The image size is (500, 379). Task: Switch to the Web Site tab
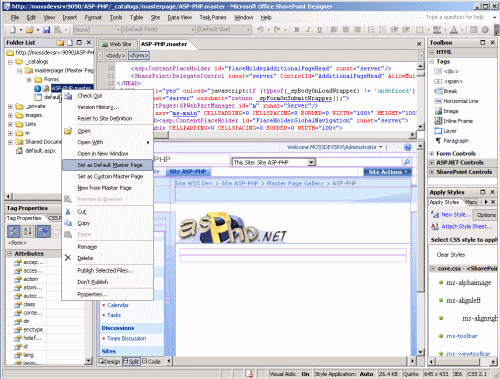(116, 44)
